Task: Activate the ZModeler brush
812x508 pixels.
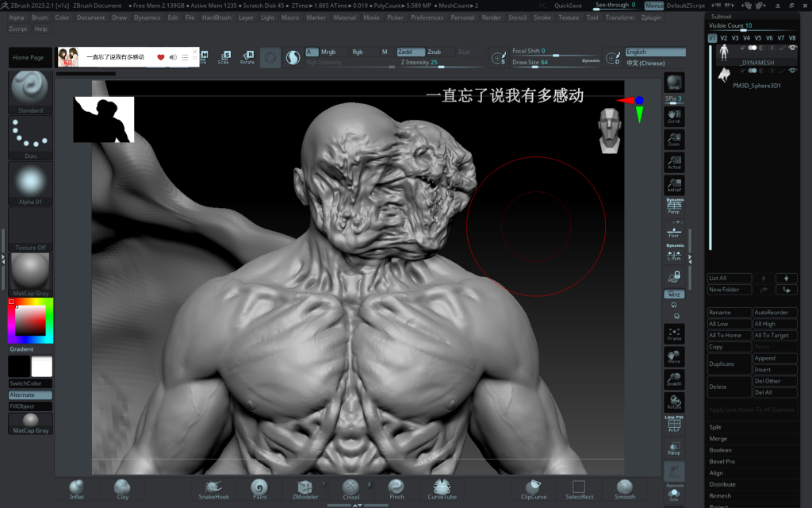Action: (x=304, y=489)
